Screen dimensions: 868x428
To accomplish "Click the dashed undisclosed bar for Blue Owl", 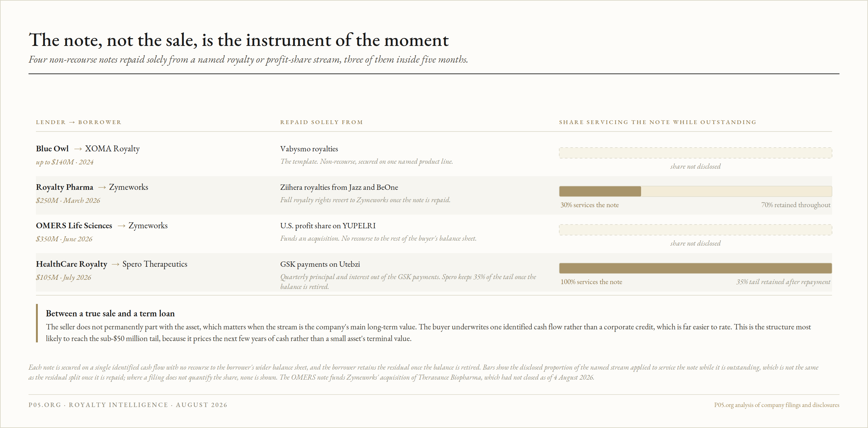I will [695, 153].
